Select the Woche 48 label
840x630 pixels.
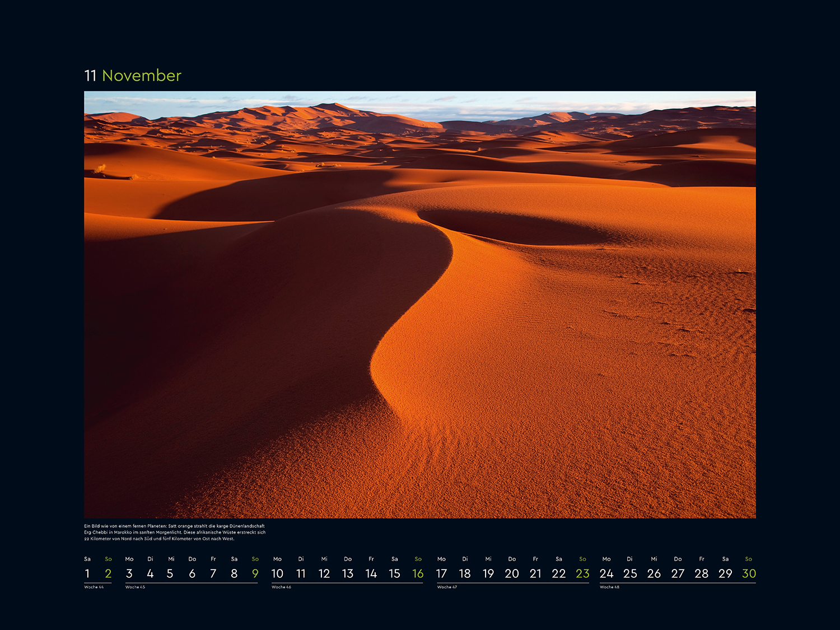point(609,587)
